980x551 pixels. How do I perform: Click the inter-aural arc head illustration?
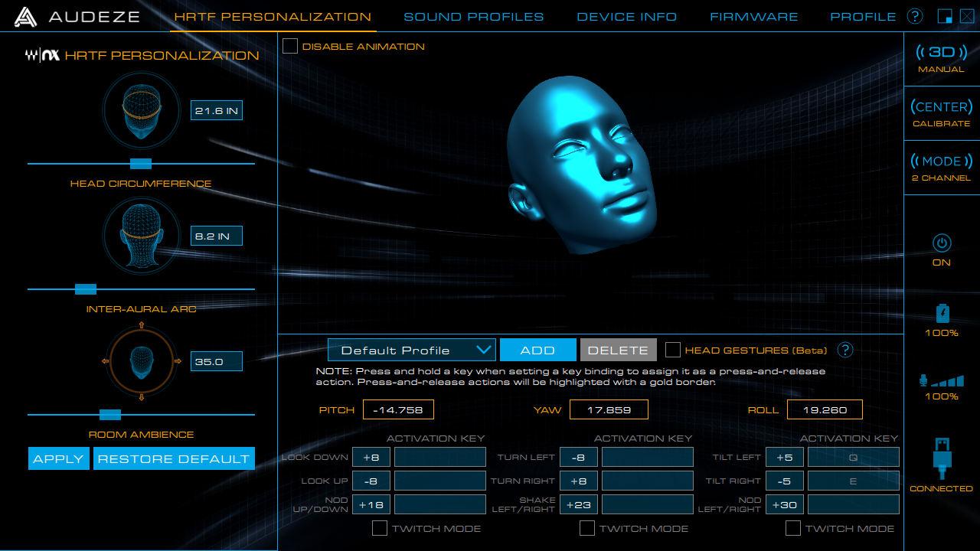pyautogui.click(x=141, y=236)
